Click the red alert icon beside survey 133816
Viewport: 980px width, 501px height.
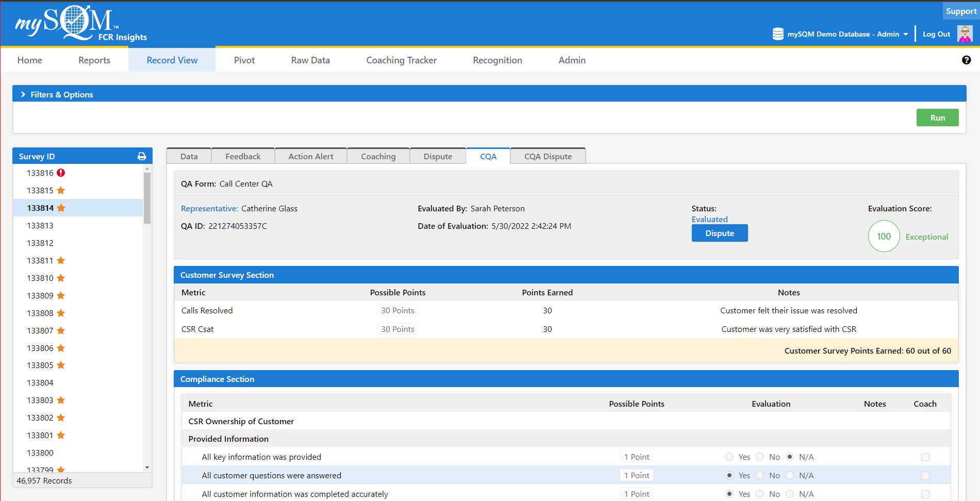(x=61, y=173)
